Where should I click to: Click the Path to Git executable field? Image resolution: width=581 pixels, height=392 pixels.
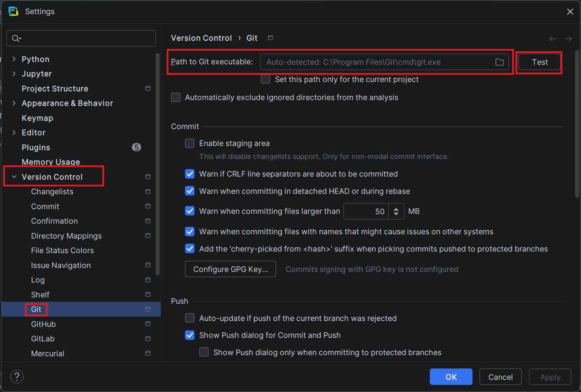point(377,62)
